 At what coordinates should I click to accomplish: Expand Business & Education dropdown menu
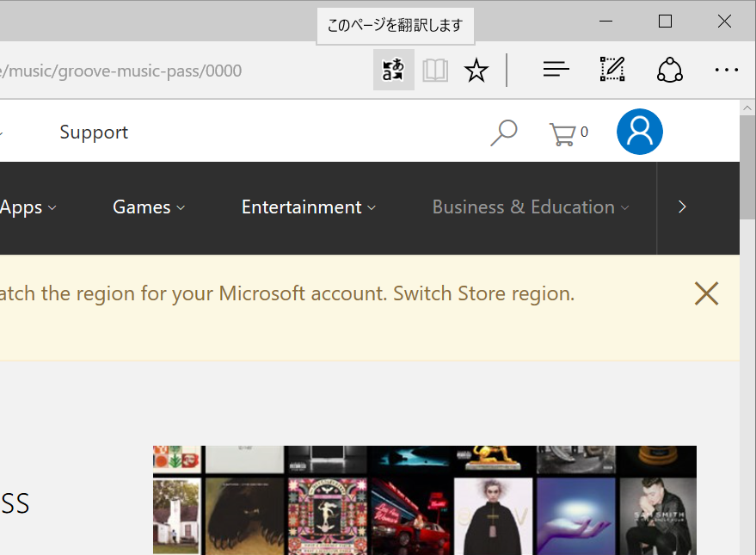(531, 207)
